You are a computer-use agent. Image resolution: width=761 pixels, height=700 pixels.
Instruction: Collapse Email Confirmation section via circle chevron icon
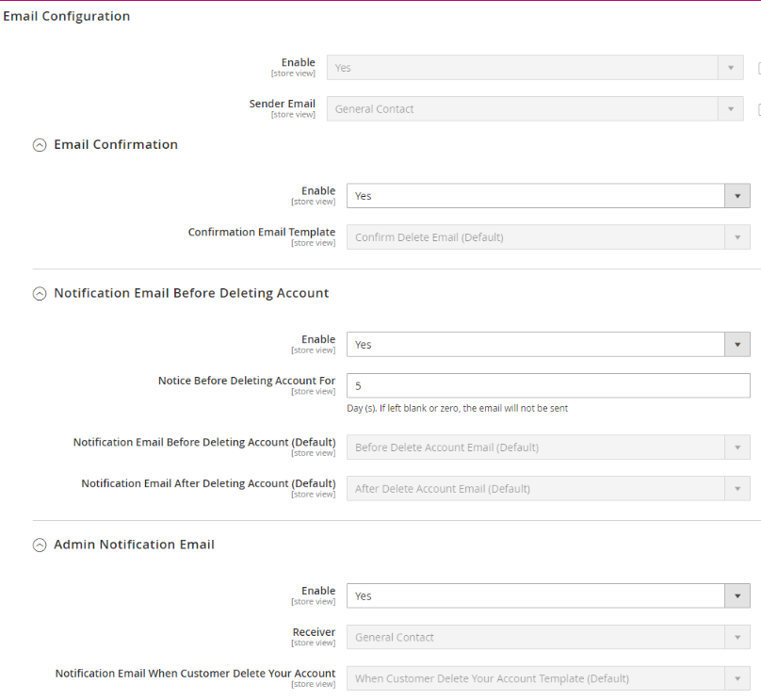(39, 145)
